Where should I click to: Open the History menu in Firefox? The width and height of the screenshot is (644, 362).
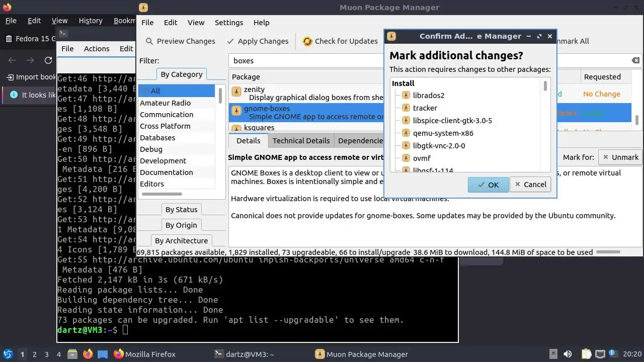point(91,21)
